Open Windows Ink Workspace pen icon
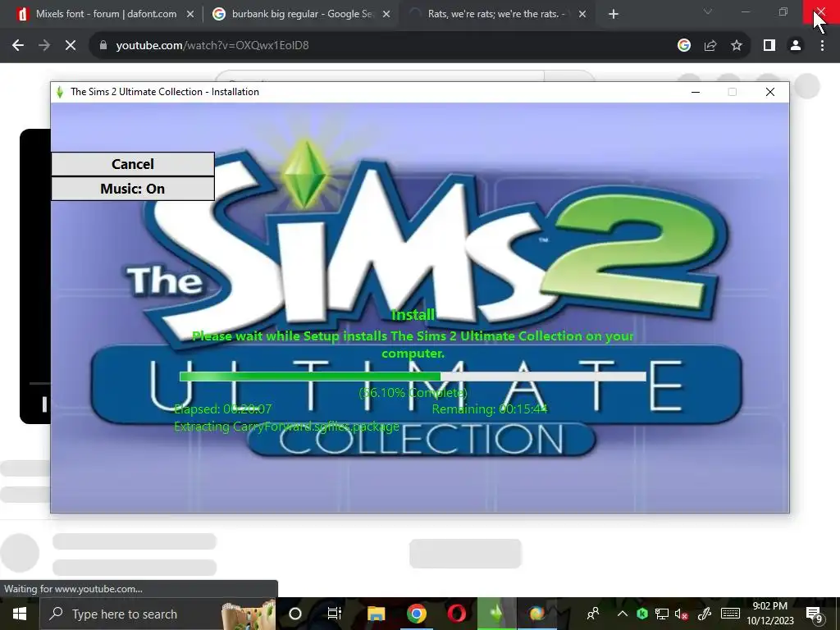 (704, 614)
